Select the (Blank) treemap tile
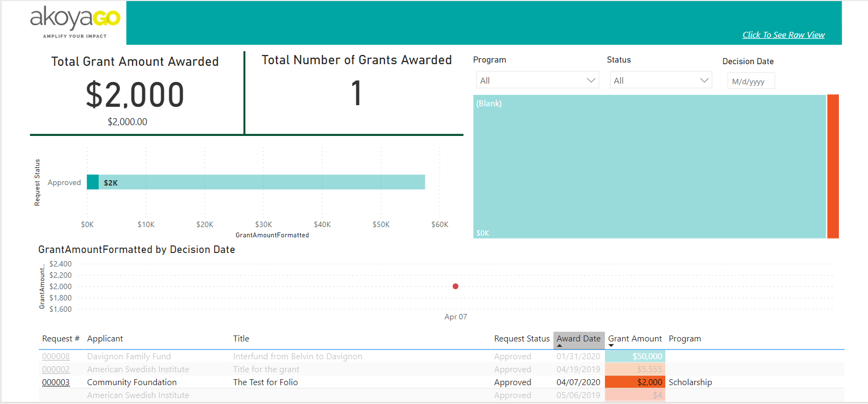 pyautogui.click(x=650, y=167)
